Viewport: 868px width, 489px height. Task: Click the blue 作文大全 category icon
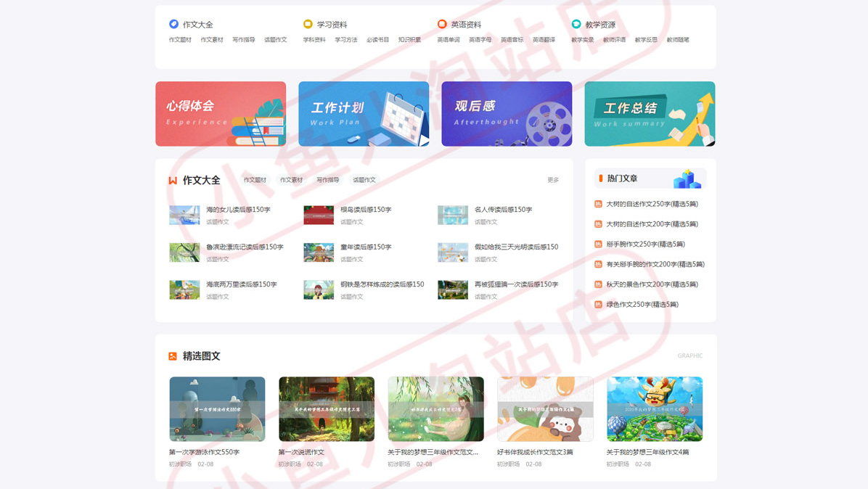(173, 24)
